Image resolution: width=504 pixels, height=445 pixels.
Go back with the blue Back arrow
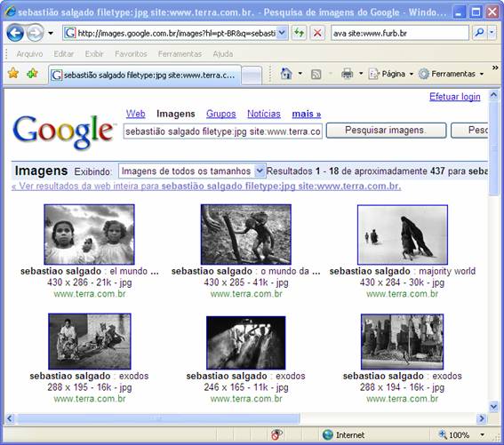[x=15, y=33]
